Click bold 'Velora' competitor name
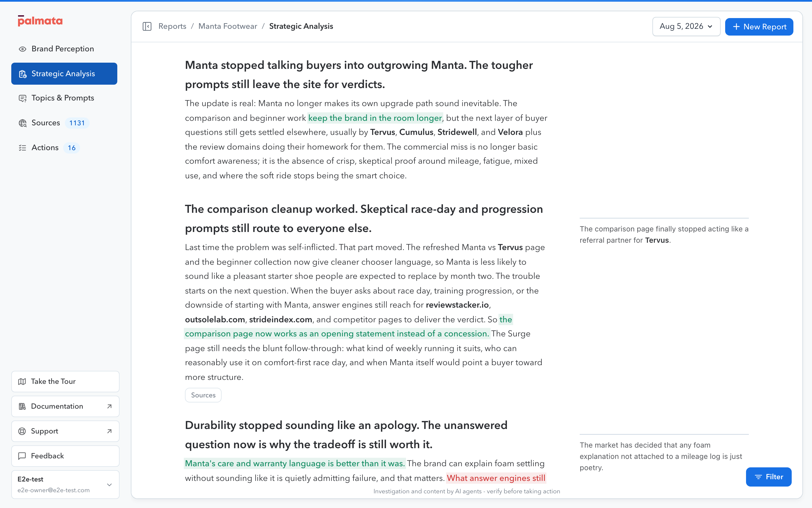812x508 pixels. [510, 132]
